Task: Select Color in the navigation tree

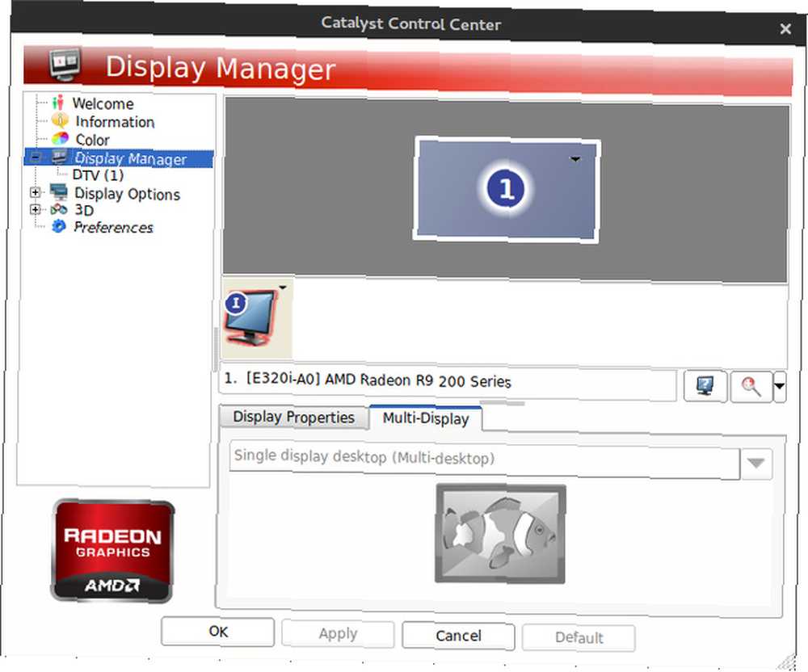Action: (92, 140)
